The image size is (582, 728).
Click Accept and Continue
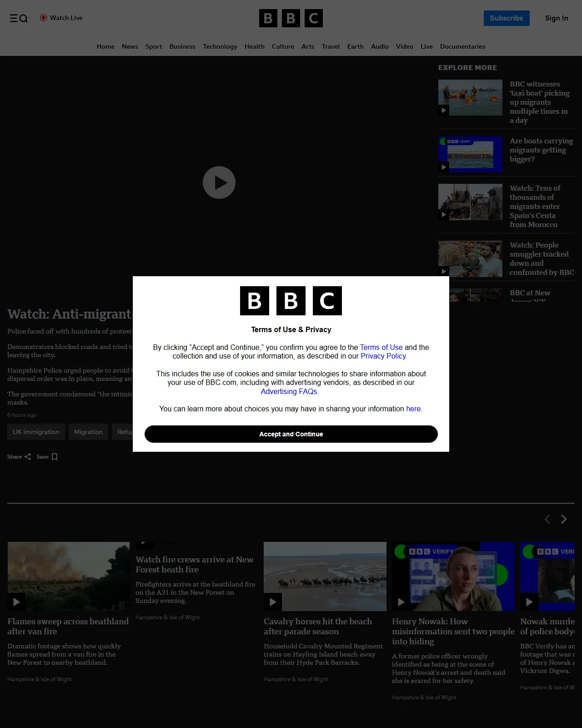[x=291, y=434]
